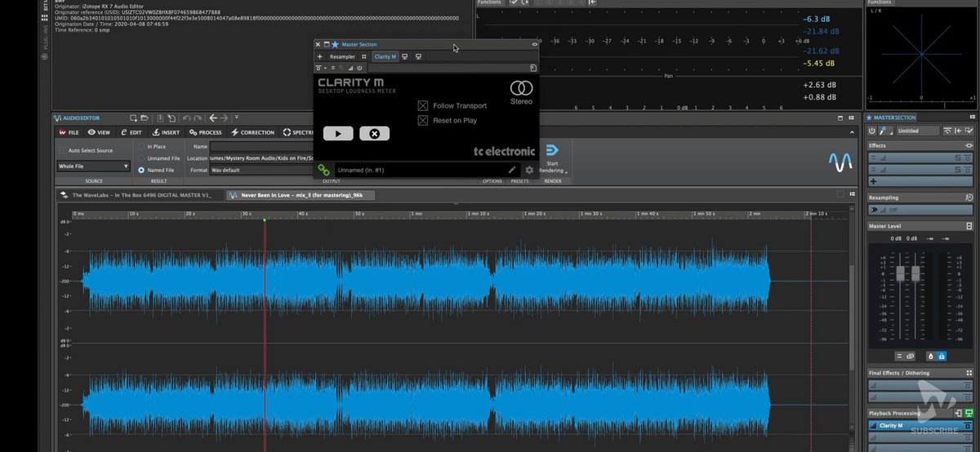Click the Functions menu above the level meter
This screenshot has width=980, height=452.
489,2
